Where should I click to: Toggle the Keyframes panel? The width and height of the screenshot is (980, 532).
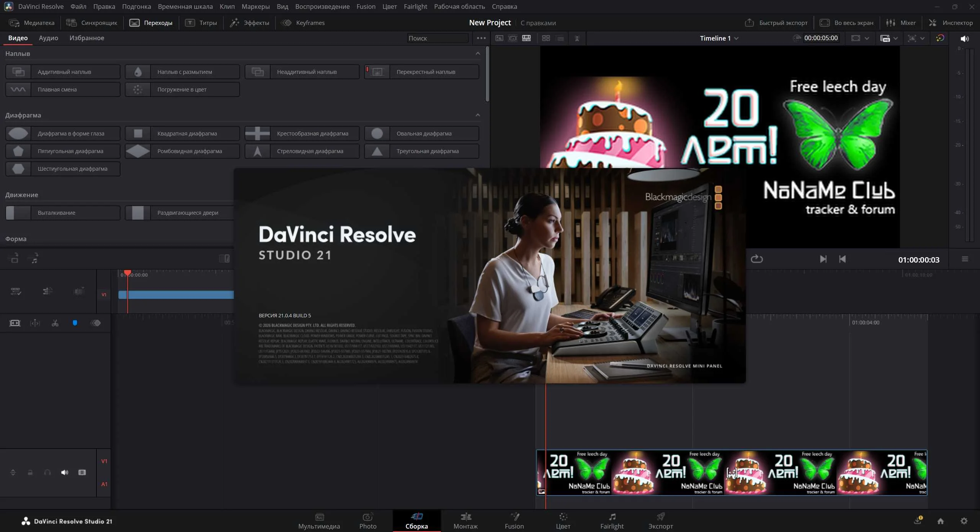click(x=303, y=23)
